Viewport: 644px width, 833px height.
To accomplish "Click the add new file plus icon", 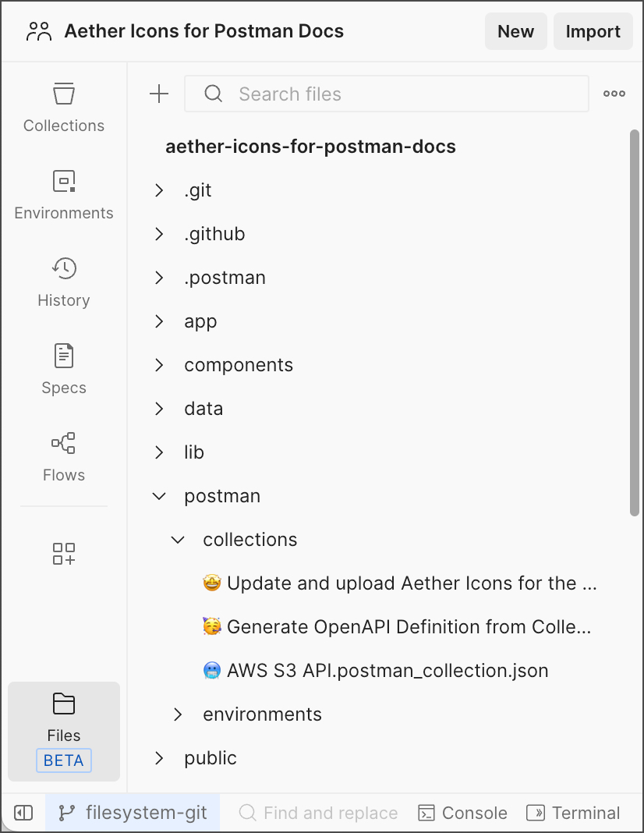I will point(158,94).
